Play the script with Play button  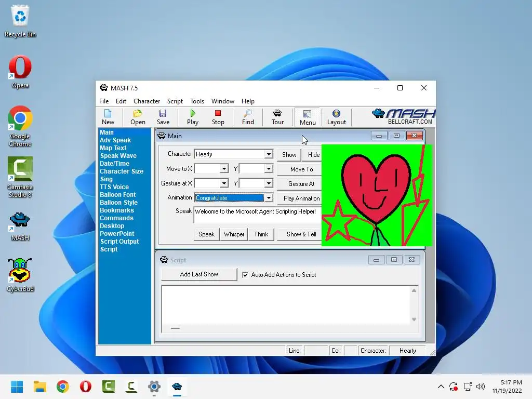click(193, 117)
